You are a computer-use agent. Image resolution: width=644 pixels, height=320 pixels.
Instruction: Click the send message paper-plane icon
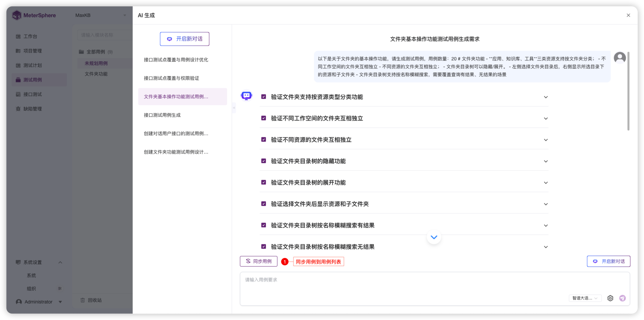pos(623,298)
